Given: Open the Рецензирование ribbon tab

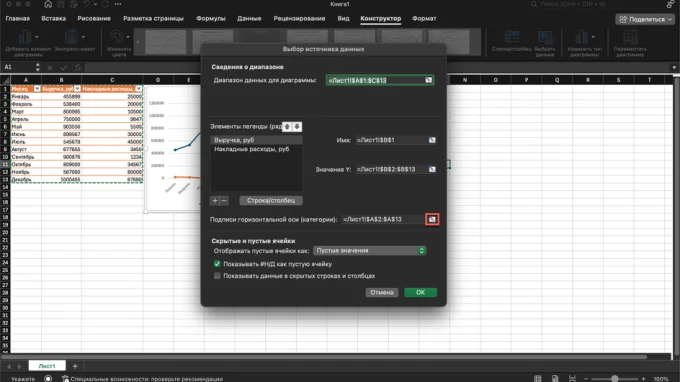Looking at the screenshot, I should click(299, 19).
